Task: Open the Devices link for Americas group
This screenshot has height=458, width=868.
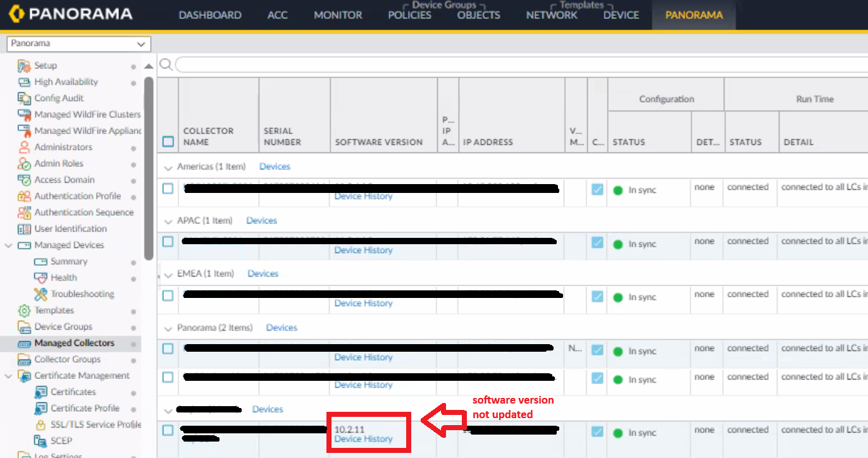Action: 275,167
